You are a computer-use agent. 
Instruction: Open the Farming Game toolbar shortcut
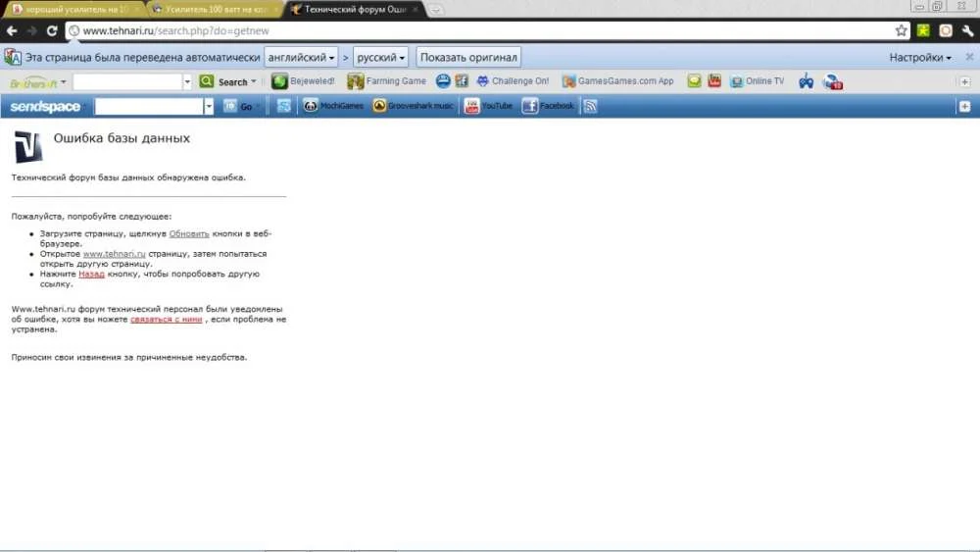coord(386,81)
